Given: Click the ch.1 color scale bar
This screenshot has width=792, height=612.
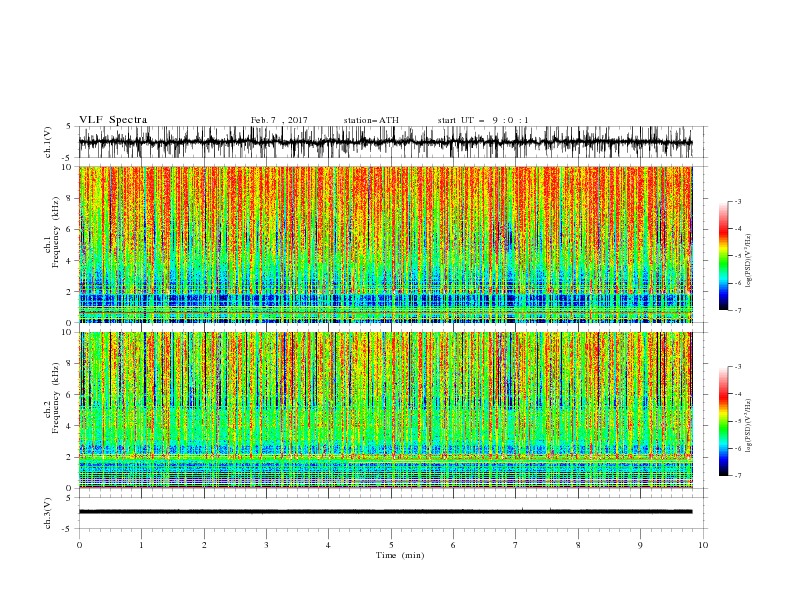Looking at the screenshot, I should pos(723,256).
